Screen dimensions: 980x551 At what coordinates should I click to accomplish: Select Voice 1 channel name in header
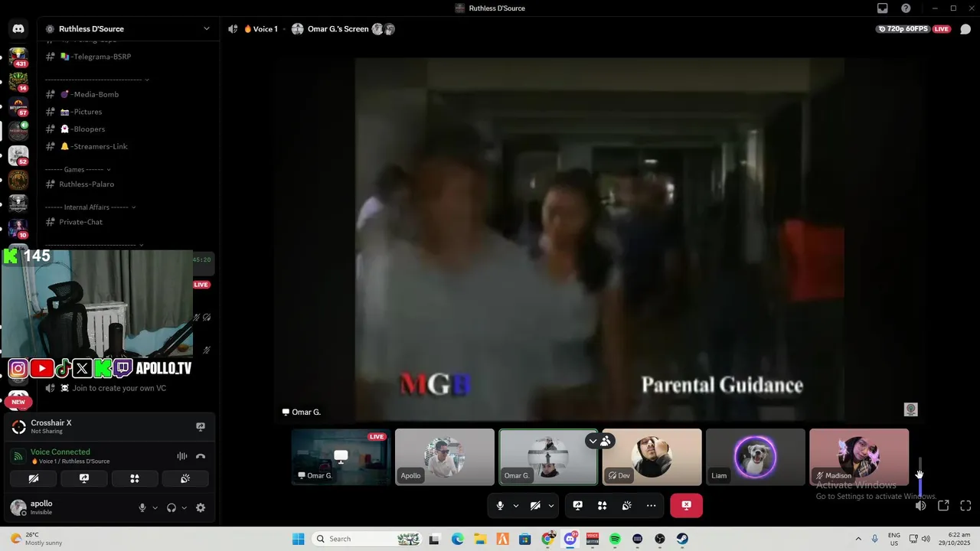[265, 29]
